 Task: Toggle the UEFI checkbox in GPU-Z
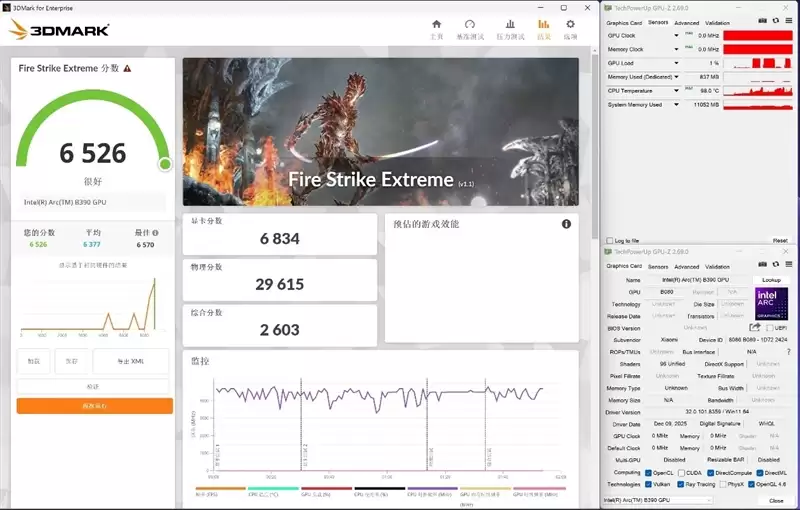tap(770, 327)
